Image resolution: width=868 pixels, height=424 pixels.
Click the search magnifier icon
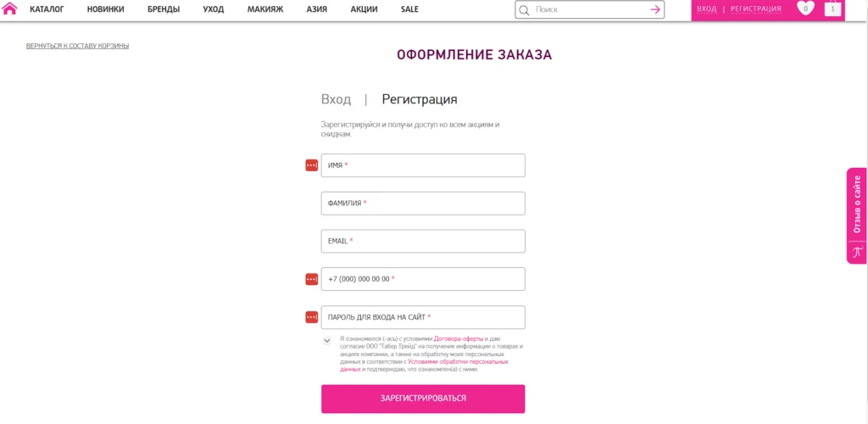point(524,10)
